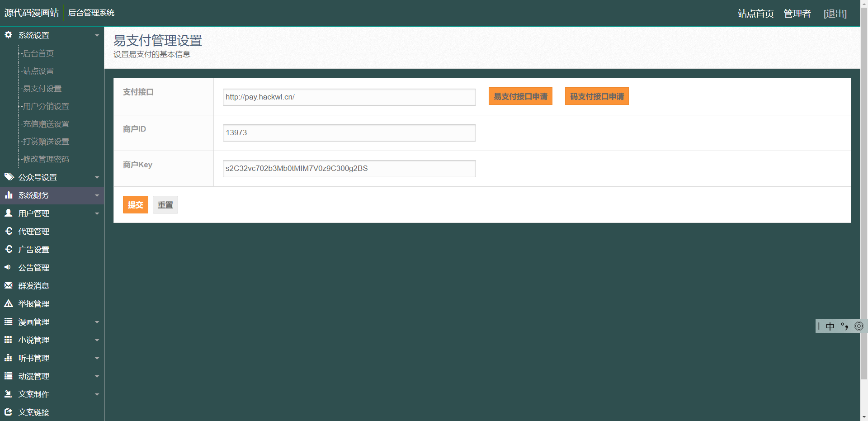The width and height of the screenshot is (868, 421).
Task: Click the envelope icon beside 群发消息
Action: click(9, 285)
